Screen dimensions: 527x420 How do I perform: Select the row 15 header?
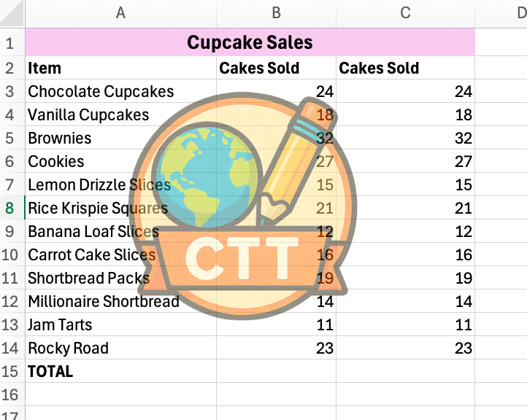[x=10, y=371]
